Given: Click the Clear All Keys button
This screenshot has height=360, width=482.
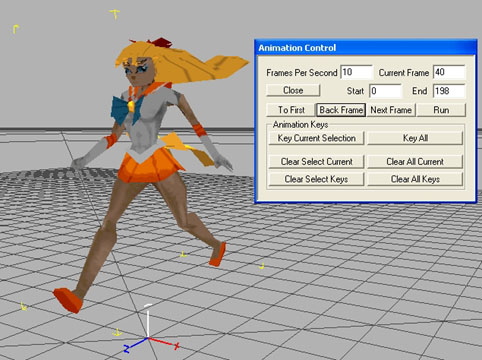Looking at the screenshot, I should tap(415, 179).
